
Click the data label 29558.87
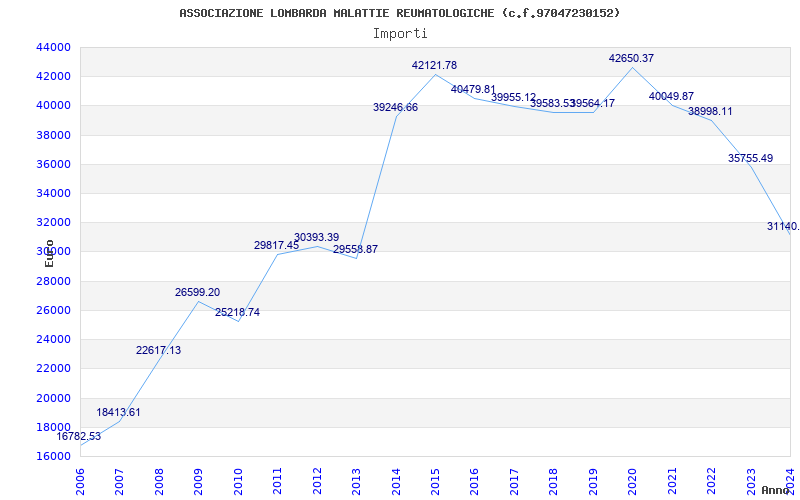[x=356, y=249]
